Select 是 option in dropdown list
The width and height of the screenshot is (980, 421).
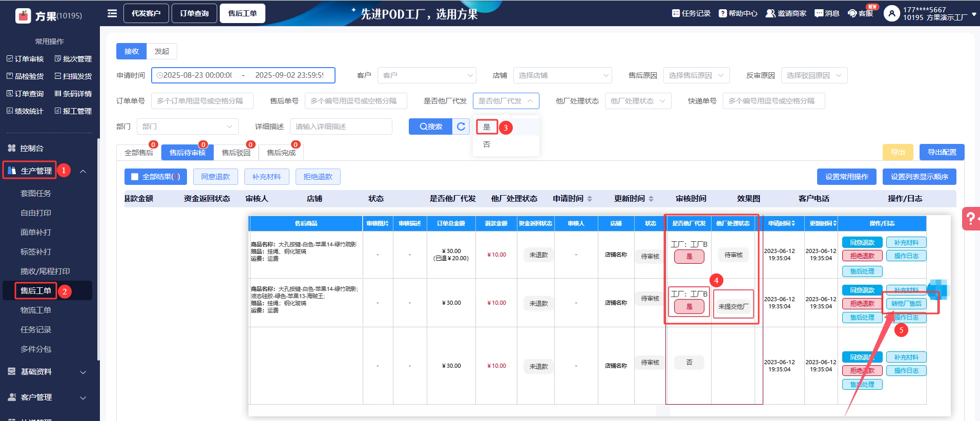487,127
